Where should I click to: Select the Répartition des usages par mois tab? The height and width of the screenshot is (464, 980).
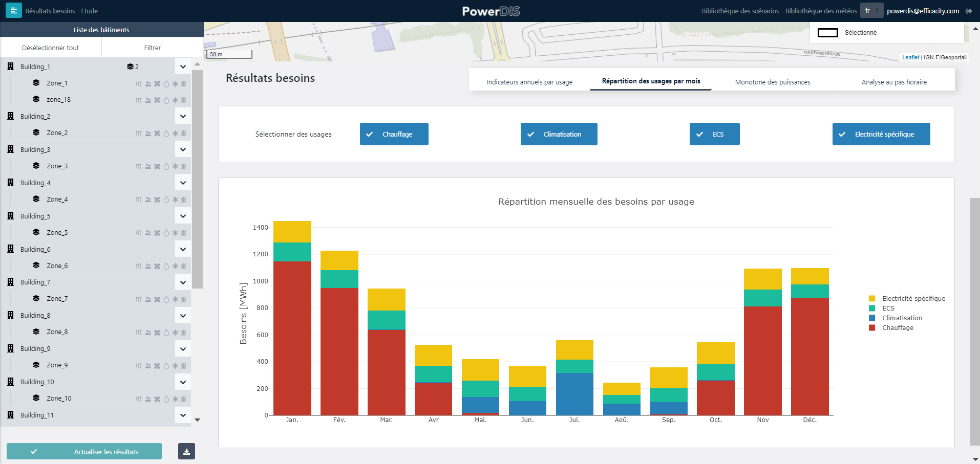click(651, 81)
